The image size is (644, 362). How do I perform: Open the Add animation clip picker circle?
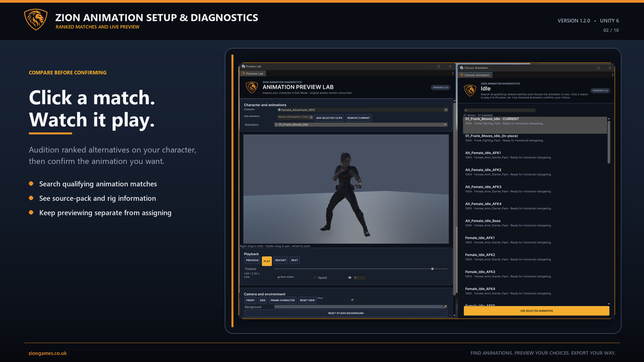pos(310,117)
